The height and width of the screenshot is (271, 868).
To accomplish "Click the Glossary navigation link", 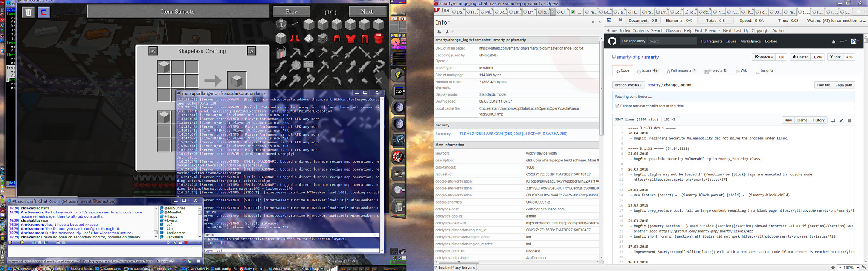I will [673, 31].
